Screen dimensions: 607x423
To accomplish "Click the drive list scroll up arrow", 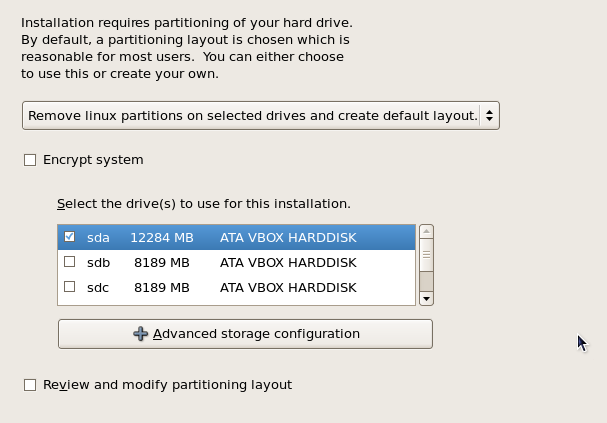I will pos(426,232).
